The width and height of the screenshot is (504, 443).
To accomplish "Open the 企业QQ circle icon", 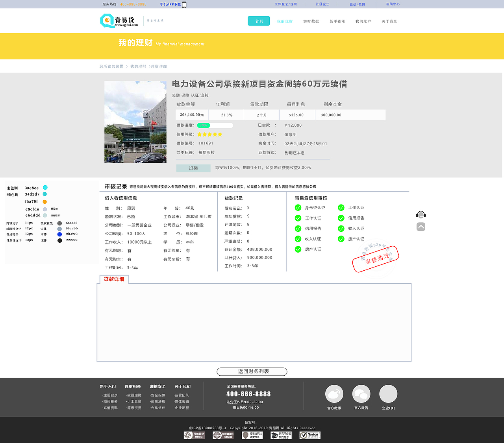I will pyautogui.click(x=388, y=393).
